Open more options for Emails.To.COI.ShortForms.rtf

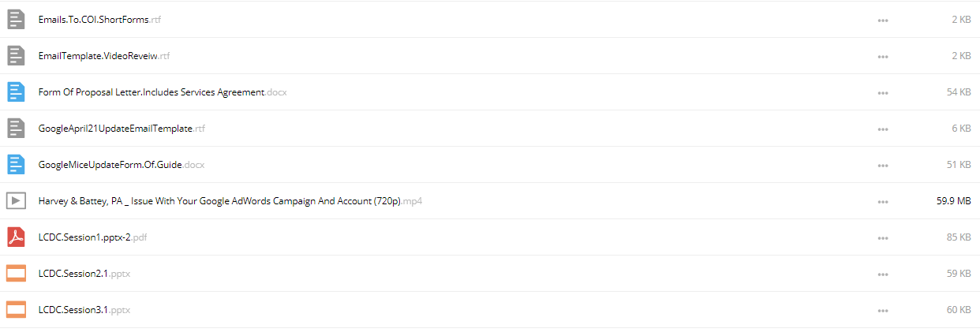coord(883,21)
